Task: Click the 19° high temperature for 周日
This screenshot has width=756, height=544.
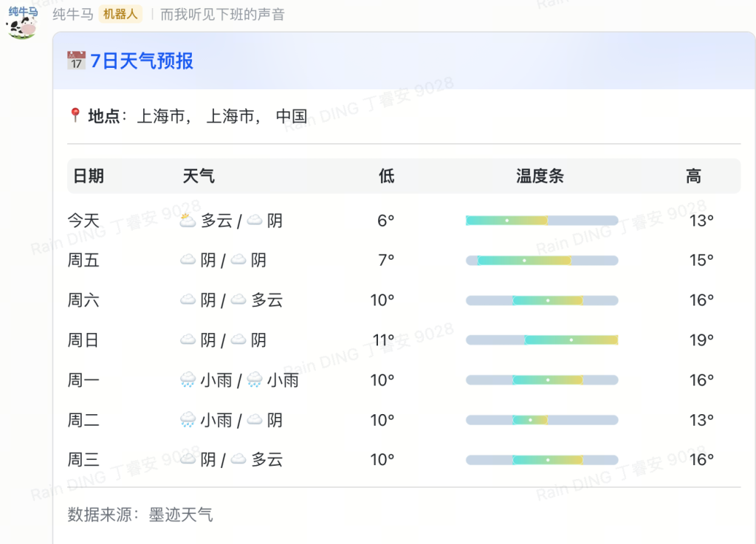Action: pyautogui.click(x=701, y=340)
